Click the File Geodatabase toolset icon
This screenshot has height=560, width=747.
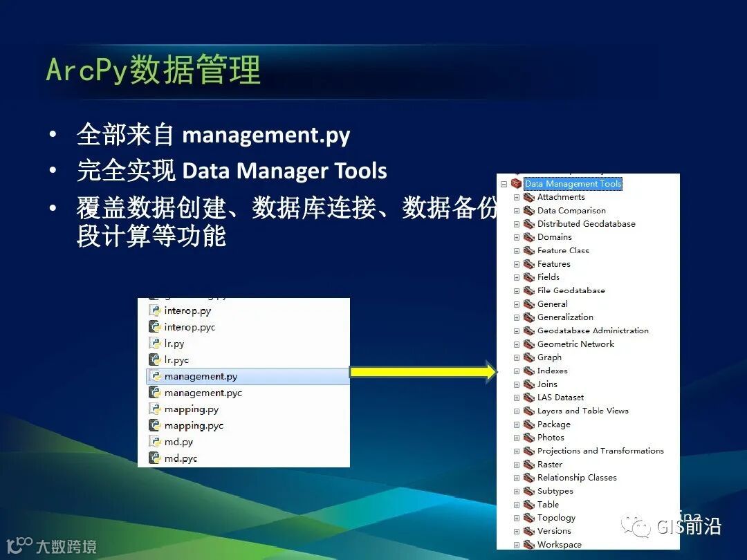(529, 290)
